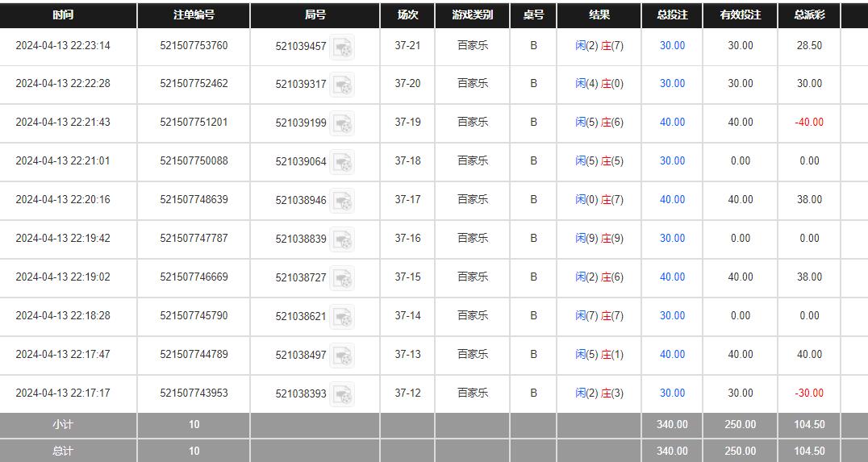Open replay icon next to round 521038727
The height and width of the screenshot is (462, 868).
coord(342,278)
